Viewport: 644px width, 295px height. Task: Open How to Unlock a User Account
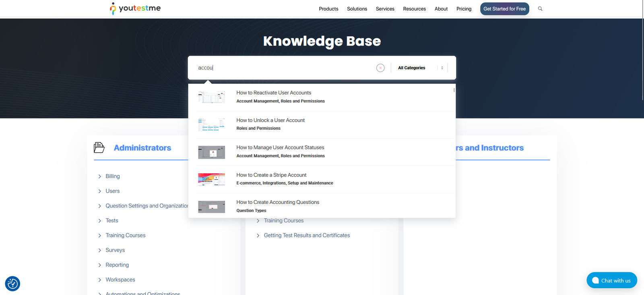[270, 120]
